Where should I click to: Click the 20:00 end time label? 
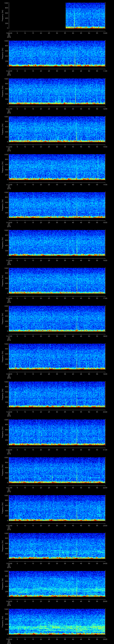tap(105, 412)
